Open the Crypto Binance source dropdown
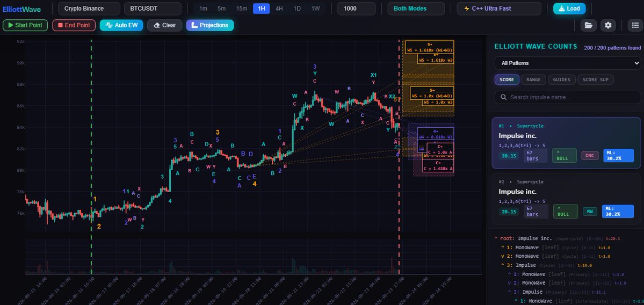Image resolution: width=644 pixels, height=305 pixels. point(89,9)
